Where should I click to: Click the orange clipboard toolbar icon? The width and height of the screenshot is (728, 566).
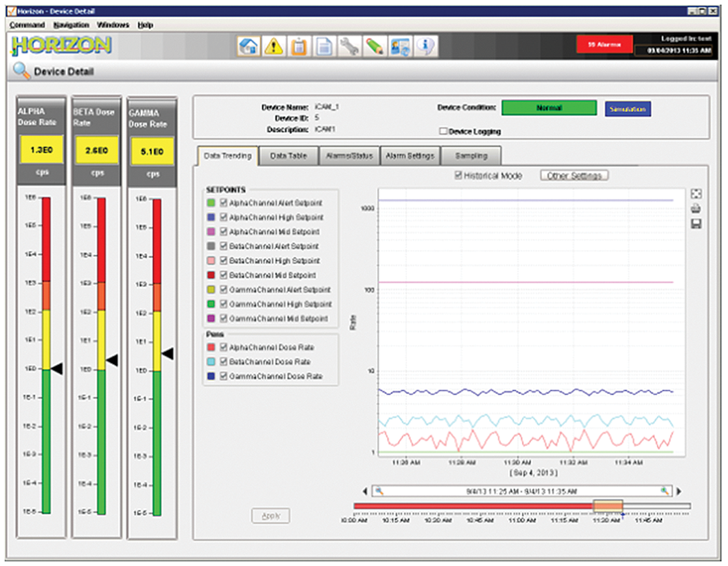click(x=299, y=46)
